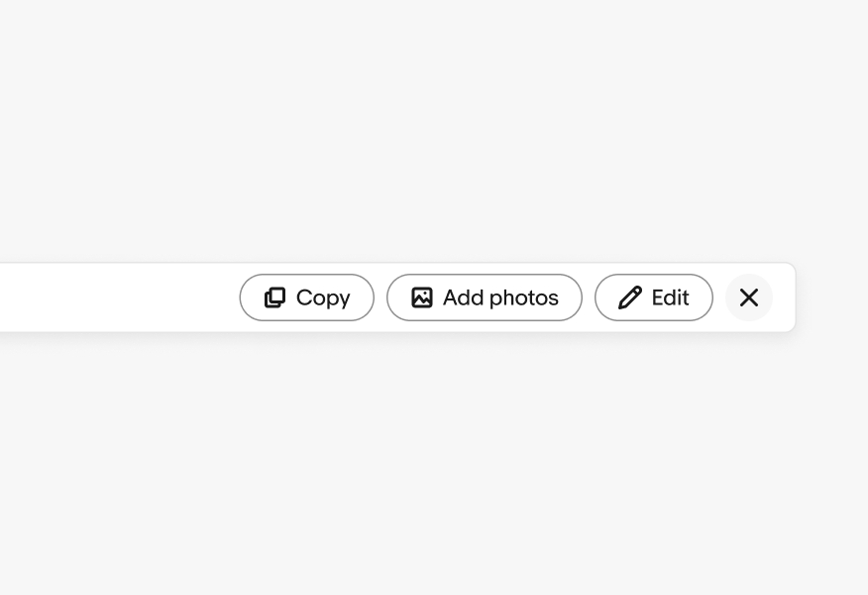The width and height of the screenshot is (868, 595).
Task: Click empty white area of the action bar
Action: coord(119,297)
